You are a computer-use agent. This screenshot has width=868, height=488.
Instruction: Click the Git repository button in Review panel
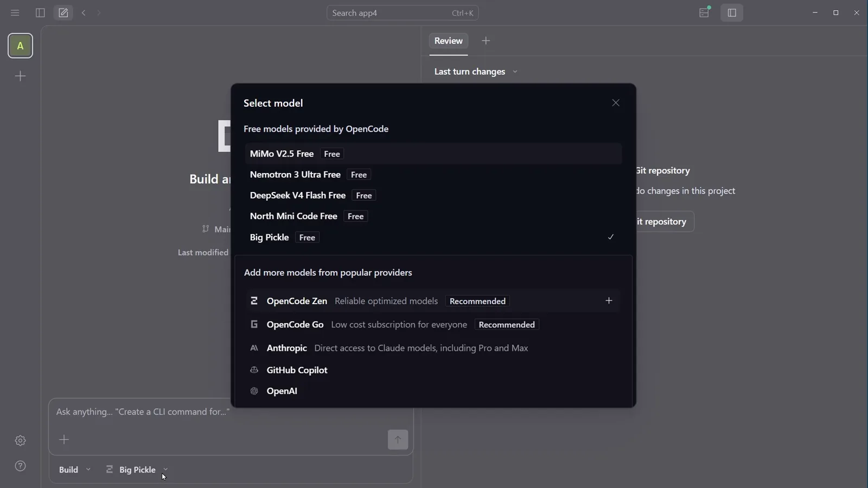tap(665, 221)
